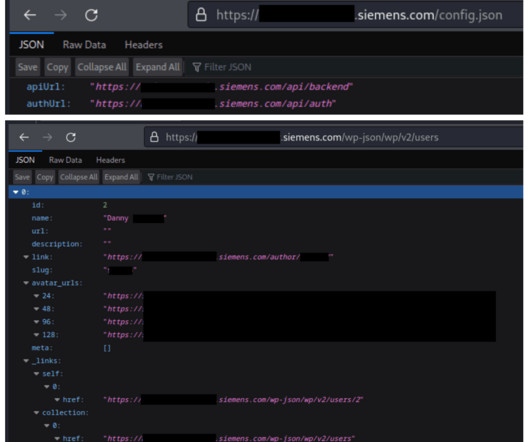Select the meta row with empty array
Image resolution: width=530 pixels, height=442 pixels.
tap(265, 348)
